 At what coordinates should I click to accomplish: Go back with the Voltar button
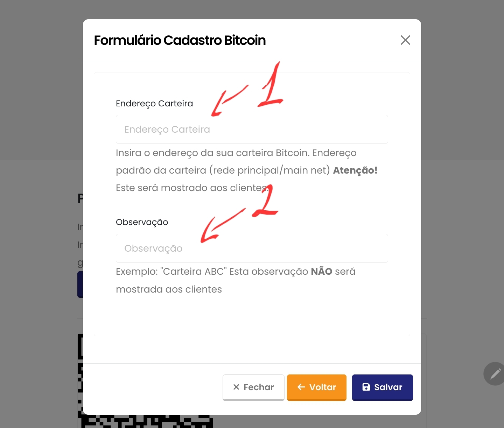[x=317, y=387]
